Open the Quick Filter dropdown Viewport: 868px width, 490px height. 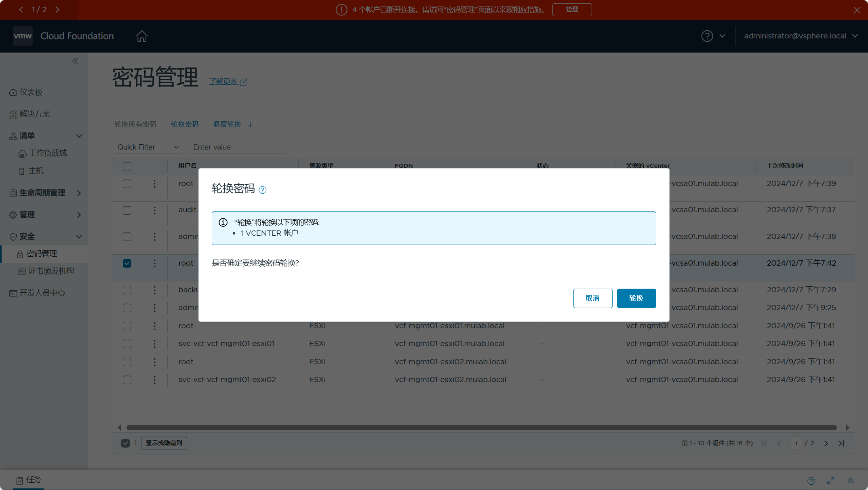point(148,147)
